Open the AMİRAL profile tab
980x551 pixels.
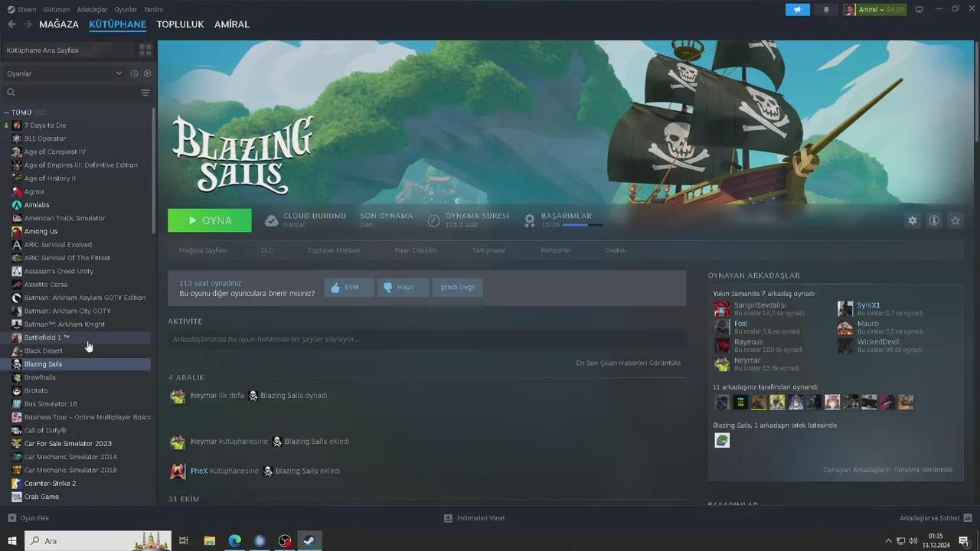point(232,24)
